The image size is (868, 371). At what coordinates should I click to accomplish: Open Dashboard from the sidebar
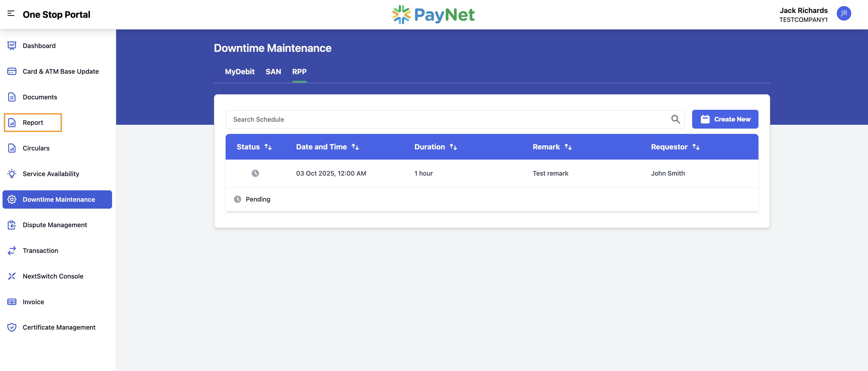pyautogui.click(x=39, y=45)
